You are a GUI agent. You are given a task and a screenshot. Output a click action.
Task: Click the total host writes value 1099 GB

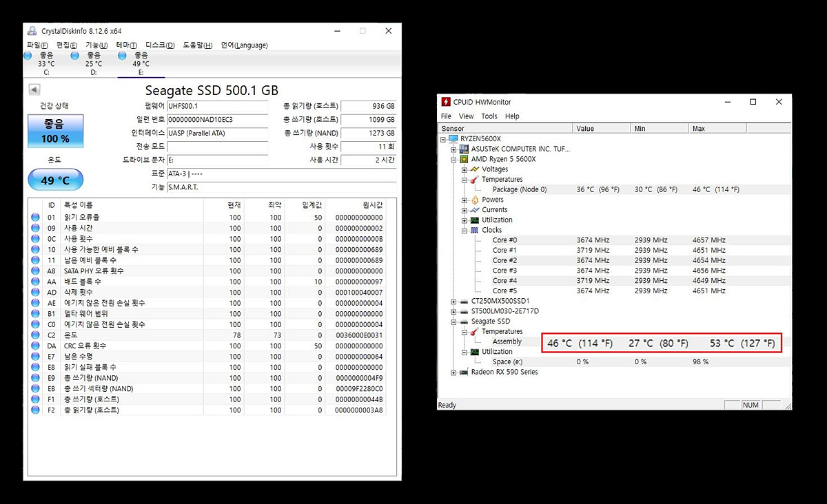tap(369, 120)
